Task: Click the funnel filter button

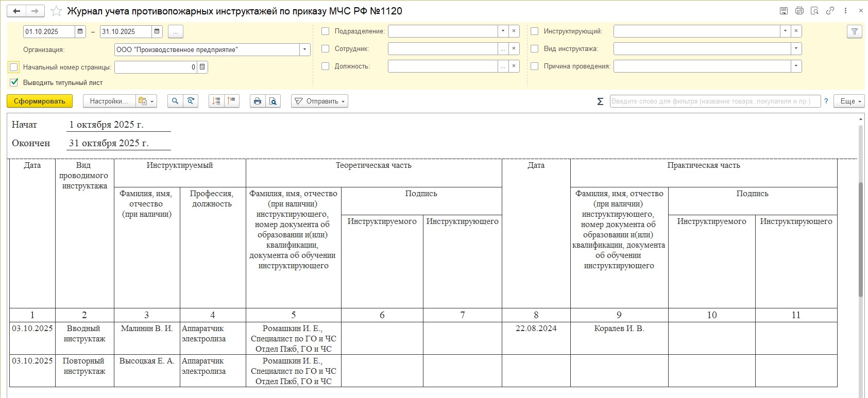Action: pyautogui.click(x=854, y=32)
